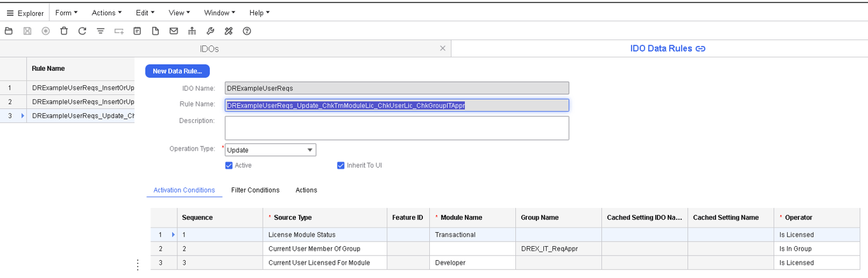Open the Window menu
868x278 pixels.
coord(219,13)
